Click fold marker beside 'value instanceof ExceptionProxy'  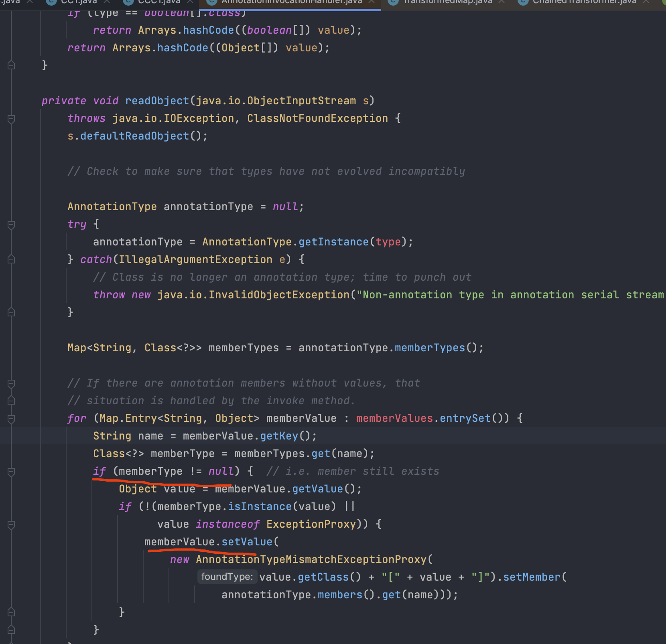11,525
